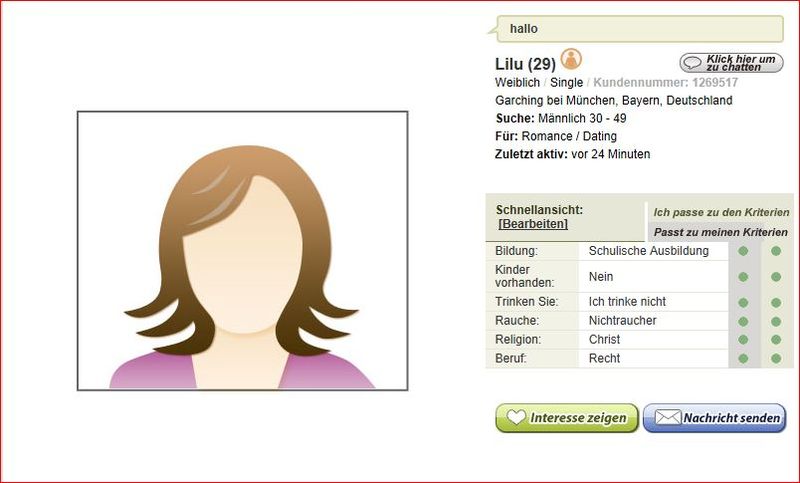Click the Beruf row's first green match dot

pyautogui.click(x=743, y=359)
